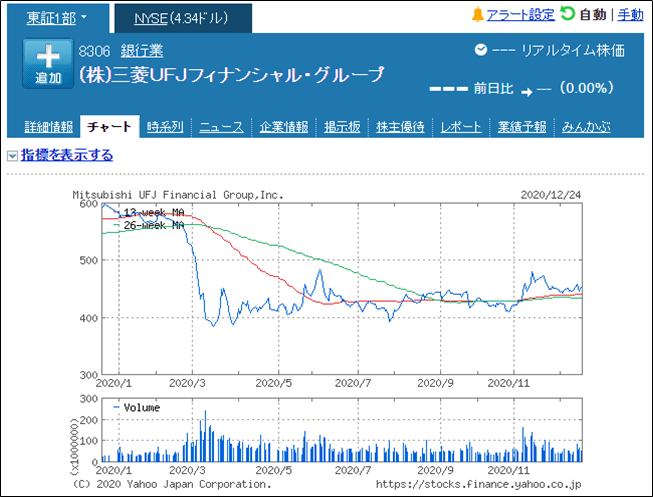Click the stock code 8306

[94, 51]
